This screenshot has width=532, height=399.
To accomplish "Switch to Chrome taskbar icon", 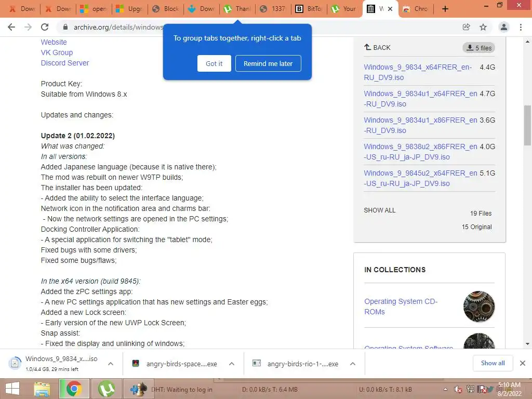I will click(x=74, y=389).
